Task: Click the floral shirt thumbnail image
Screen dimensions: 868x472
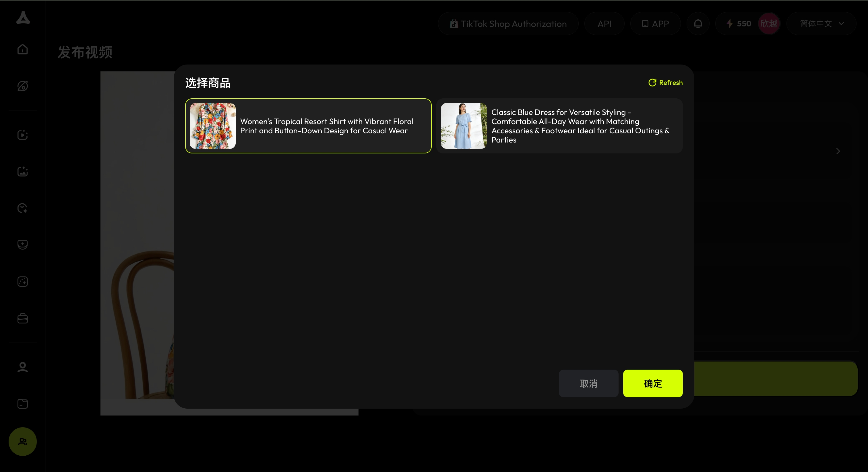Action: coord(213,126)
